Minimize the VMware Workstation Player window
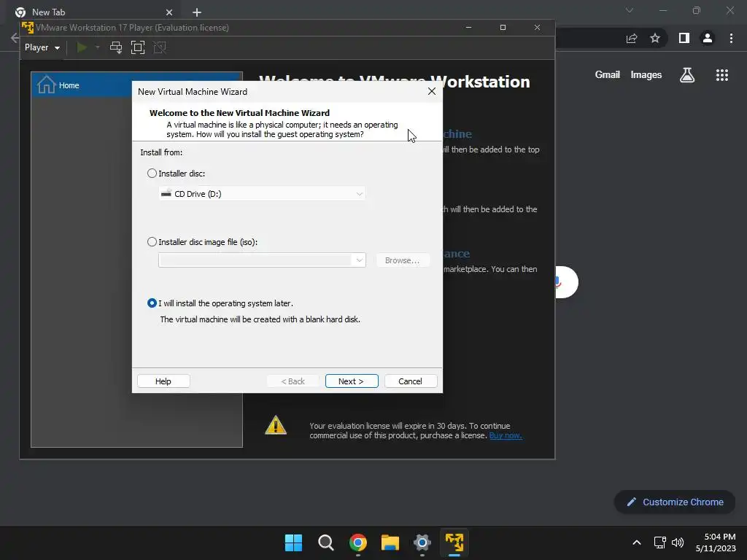The image size is (747, 560). click(469, 28)
